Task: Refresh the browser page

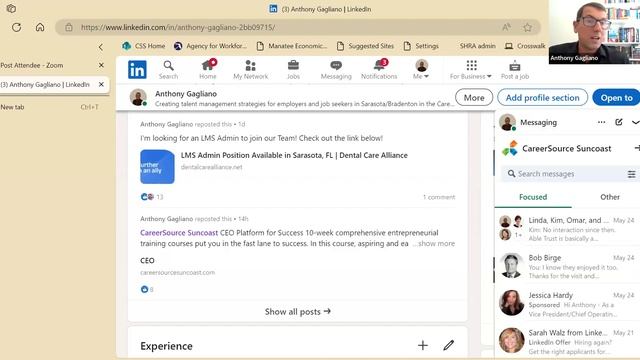Action: click(16, 27)
